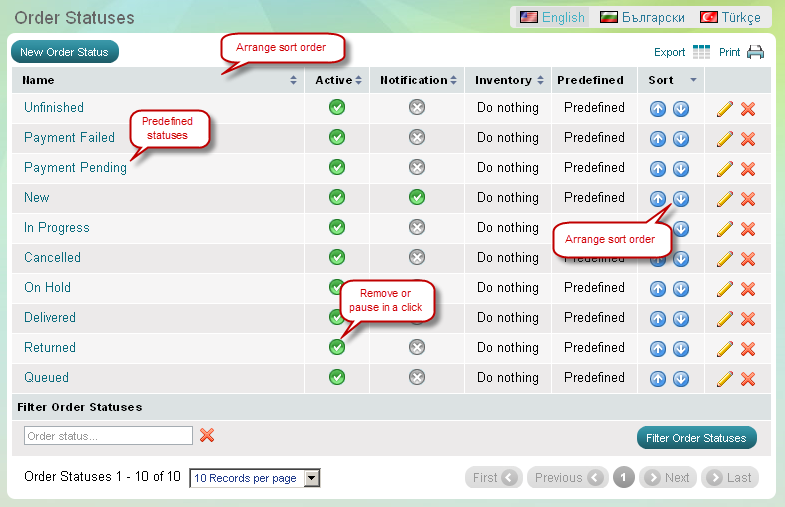The width and height of the screenshot is (785, 507).
Task: Click the Export table icon
Action: (701, 52)
